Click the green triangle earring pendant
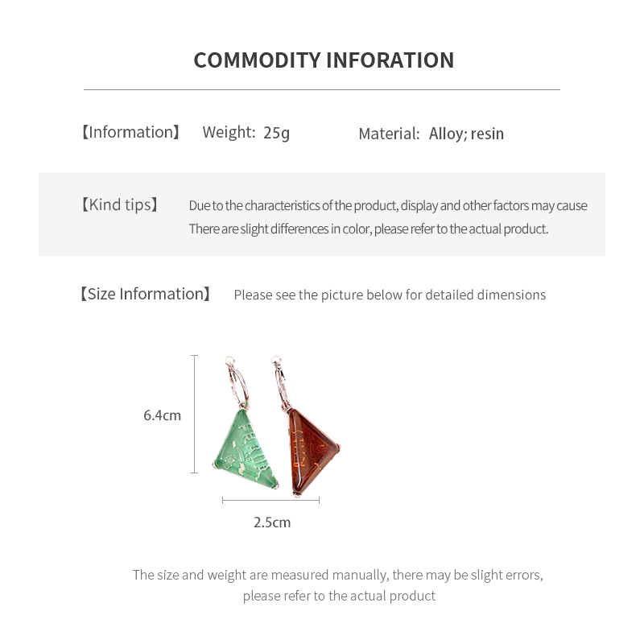 pyautogui.click(x=246, y=452)
